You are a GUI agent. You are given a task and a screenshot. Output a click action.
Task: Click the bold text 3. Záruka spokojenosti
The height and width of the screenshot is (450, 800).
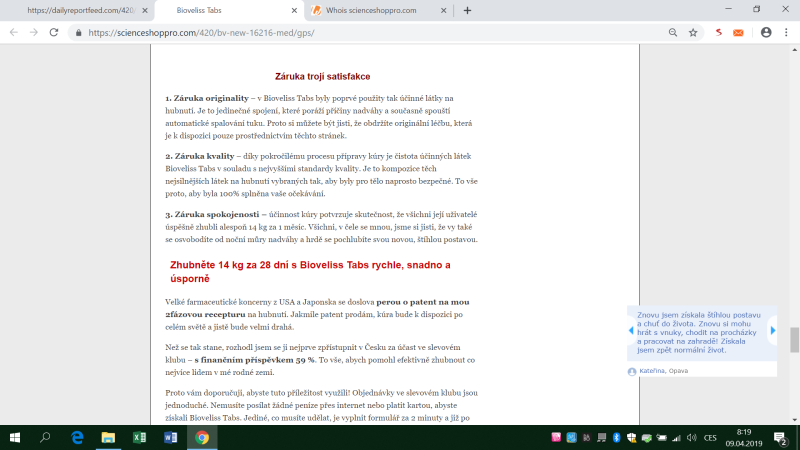(x=212, y=214)
